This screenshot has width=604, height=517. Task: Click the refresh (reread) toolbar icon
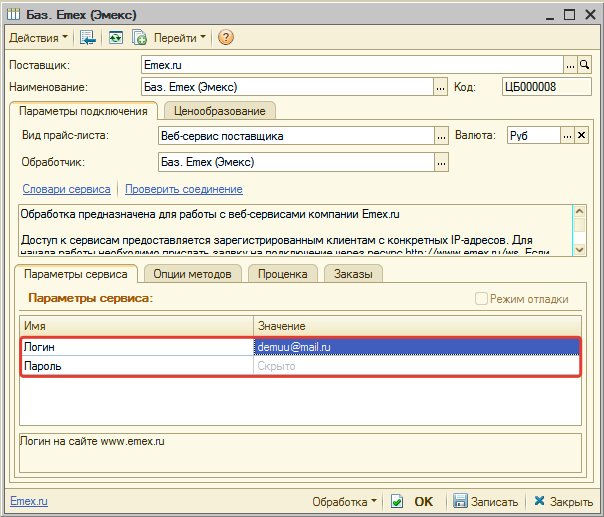click(x=116, y=38)
